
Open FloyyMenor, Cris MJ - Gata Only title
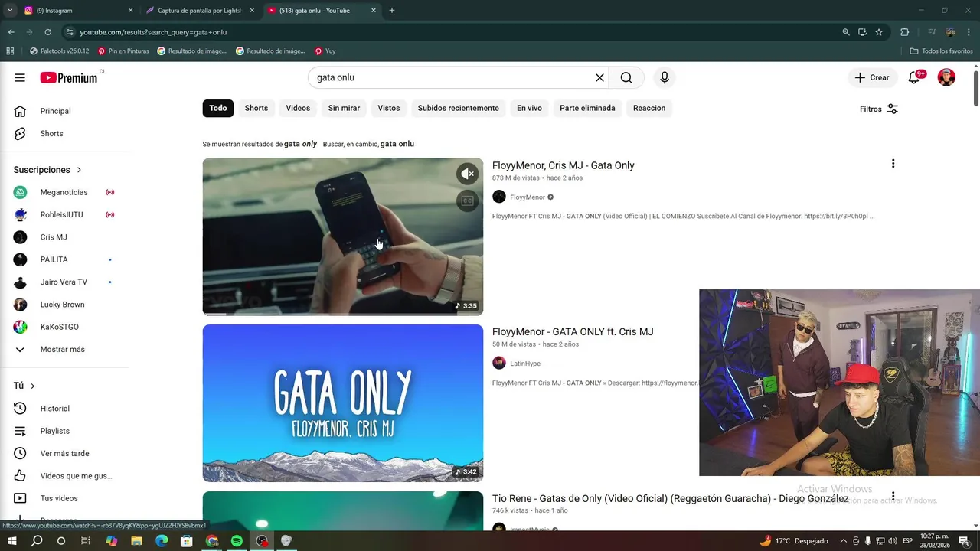(x=563, y=165)
